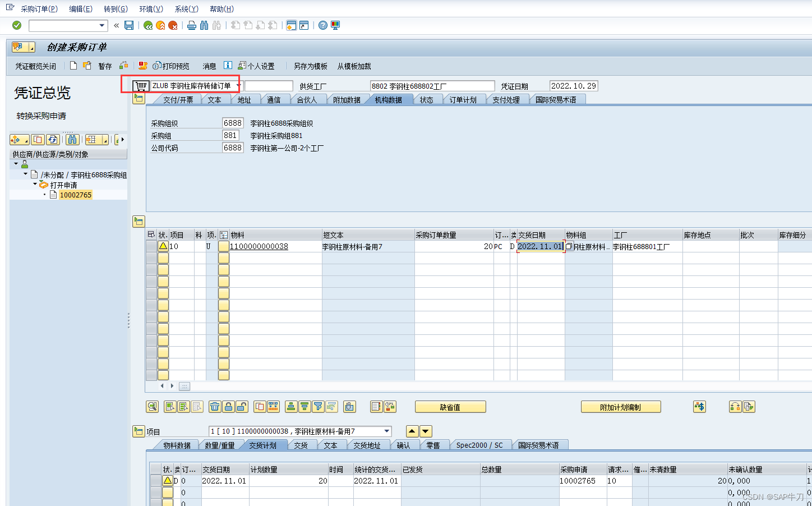Screen dimensions: 812x506
Task: Click the Lock item padlock icon
Action: pos(228,407)
